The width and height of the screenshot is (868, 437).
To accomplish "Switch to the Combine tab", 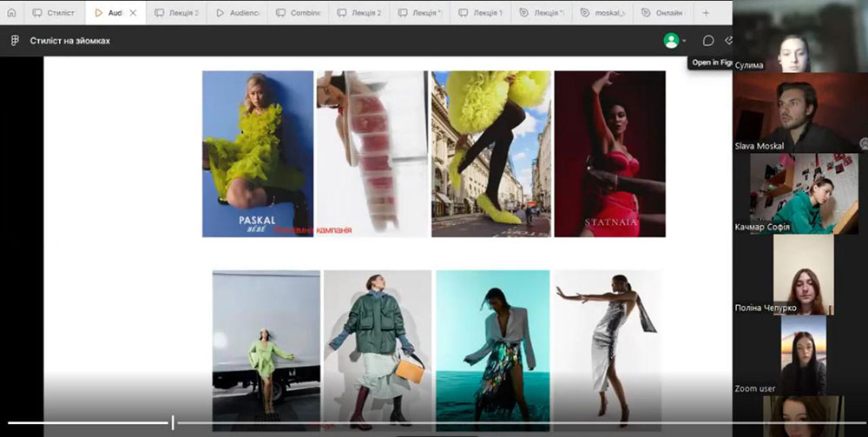I will click(298, 13).
